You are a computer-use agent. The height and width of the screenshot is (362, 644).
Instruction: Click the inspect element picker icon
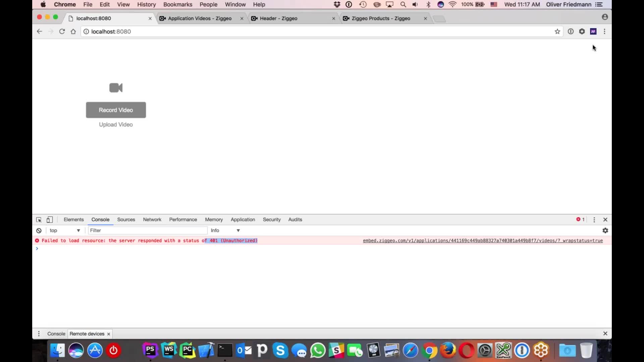pos(39,220)
